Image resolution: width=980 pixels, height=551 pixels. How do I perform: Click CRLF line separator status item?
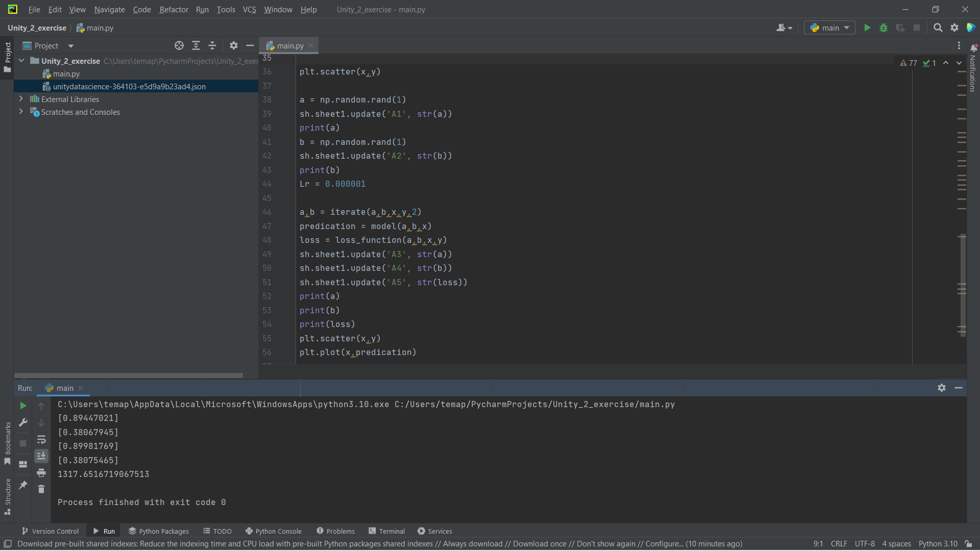(839, 544)
